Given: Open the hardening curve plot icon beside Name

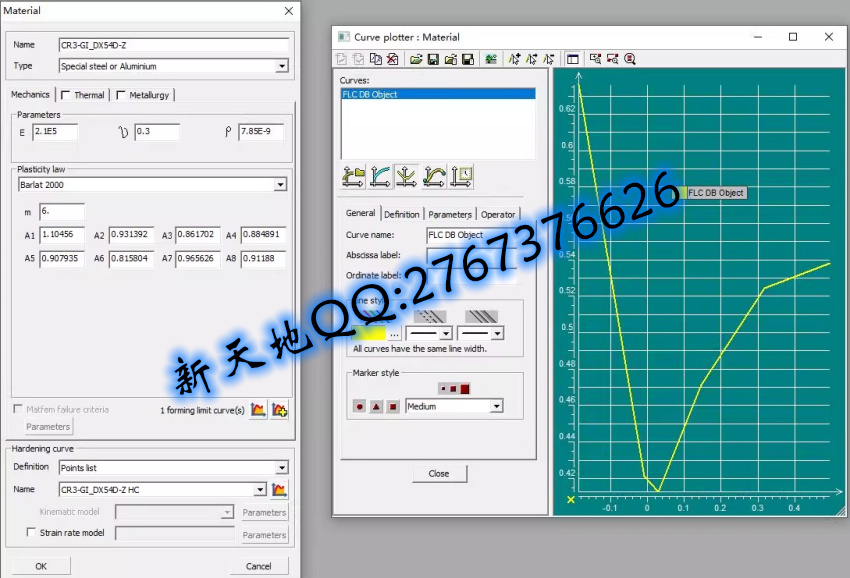Looking at the screenshot, I should pyautogui.click(x=279, y=490).
